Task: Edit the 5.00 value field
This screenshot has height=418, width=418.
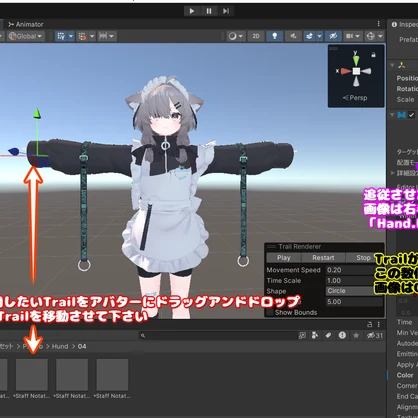Action: [354, 302]
